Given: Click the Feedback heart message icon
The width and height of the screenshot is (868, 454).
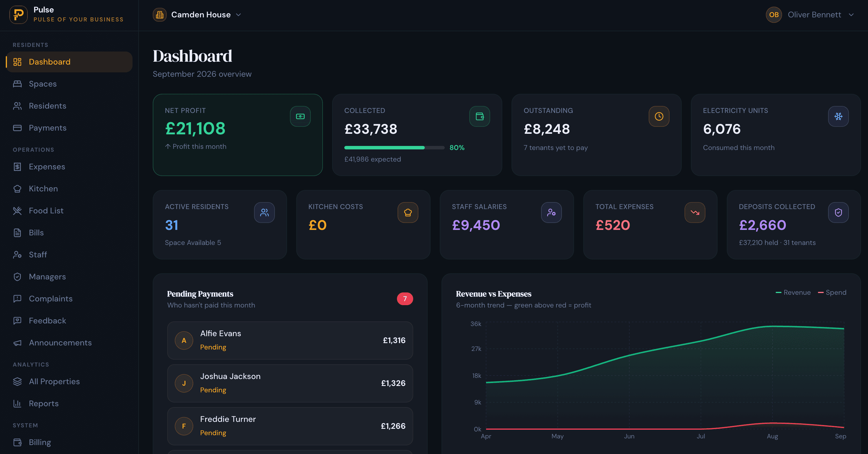Looking at the screenshot, I should (x=17, y=321).
